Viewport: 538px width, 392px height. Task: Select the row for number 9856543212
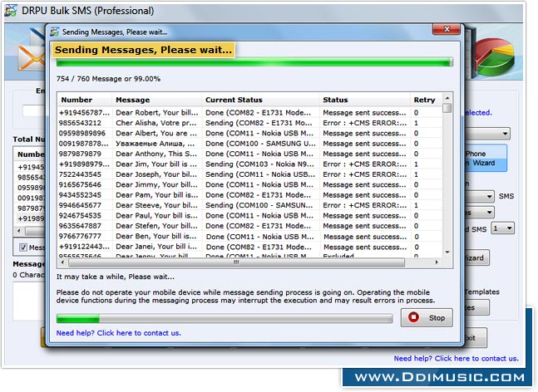coord(249,123)
